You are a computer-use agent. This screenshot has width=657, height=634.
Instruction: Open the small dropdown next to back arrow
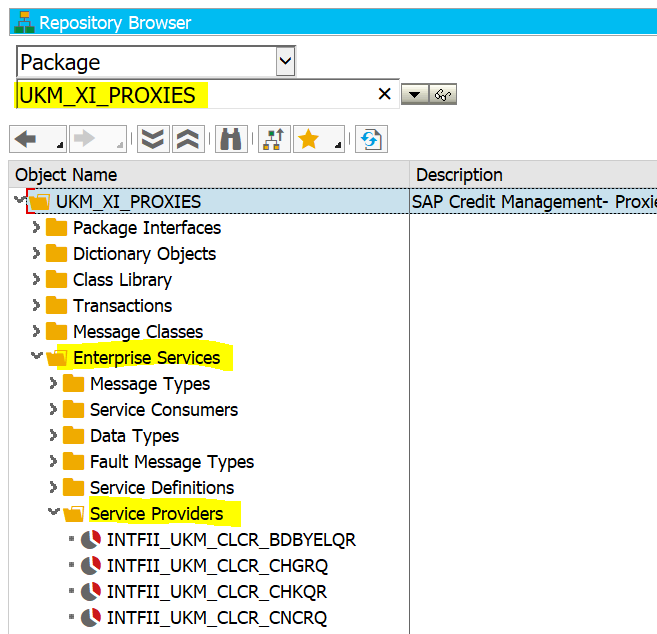(60, 145)
